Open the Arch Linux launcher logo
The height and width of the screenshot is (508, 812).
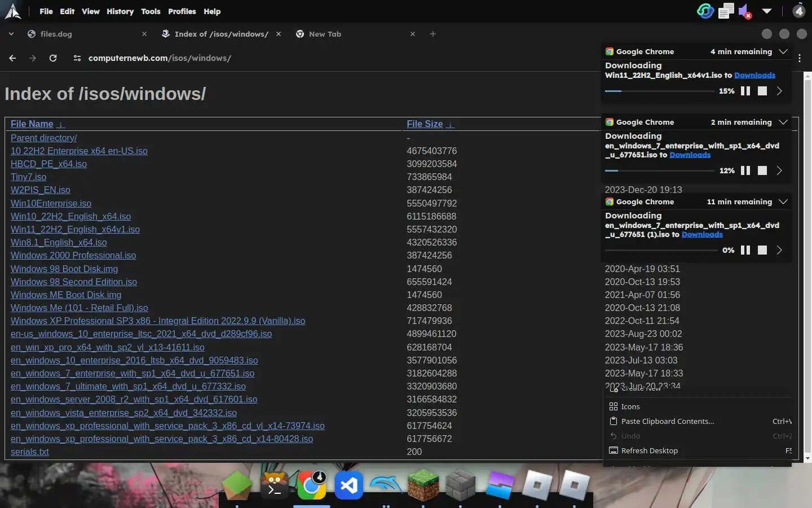pyautogui.click(x=12, y=11)
